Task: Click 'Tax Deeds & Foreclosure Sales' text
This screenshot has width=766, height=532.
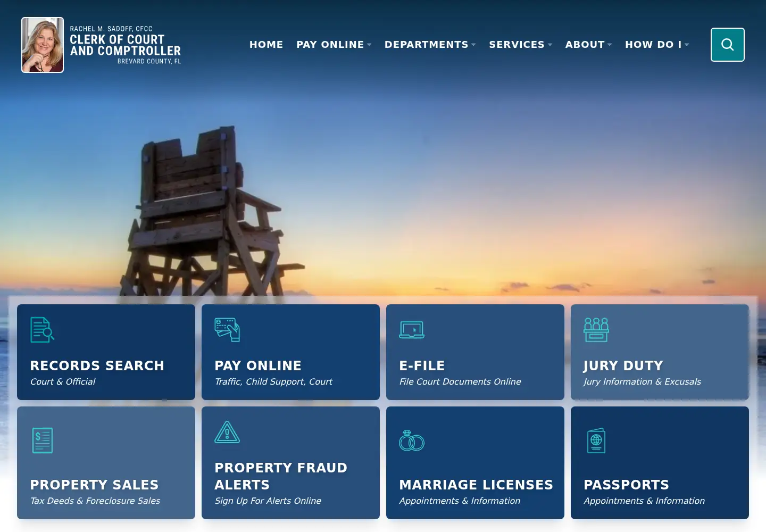Action: tap(95, 501)
